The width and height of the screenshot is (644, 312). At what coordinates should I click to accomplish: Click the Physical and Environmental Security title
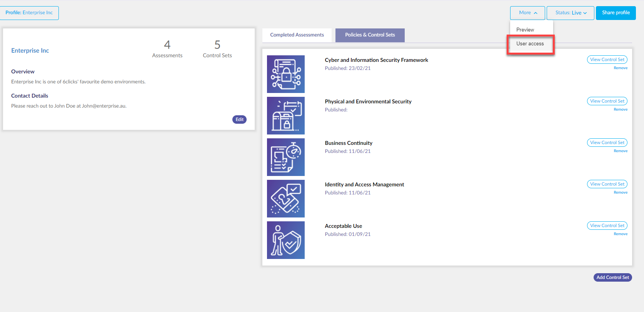368,101
